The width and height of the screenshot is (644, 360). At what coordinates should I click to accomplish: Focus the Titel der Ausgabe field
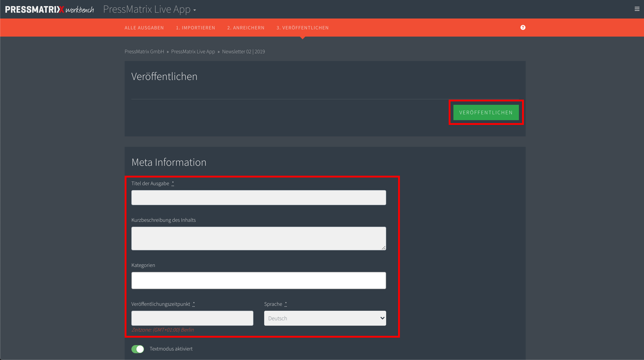(x=259, y=198)
